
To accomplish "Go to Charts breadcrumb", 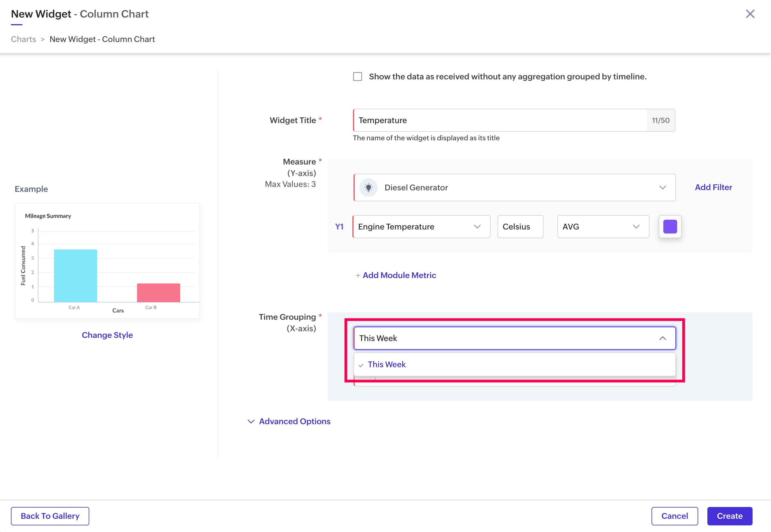I will point(23,39).
